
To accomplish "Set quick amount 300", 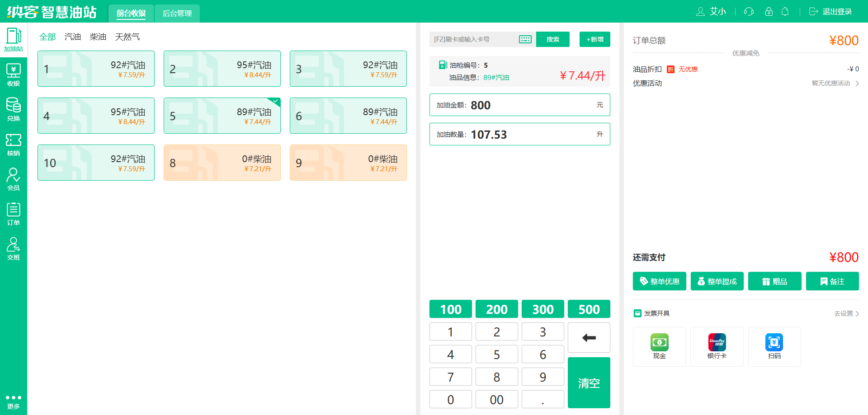I will (543, 309).
